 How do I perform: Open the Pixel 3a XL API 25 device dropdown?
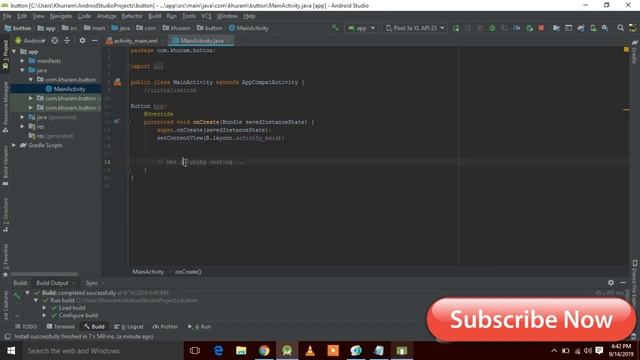pos(415,28)
